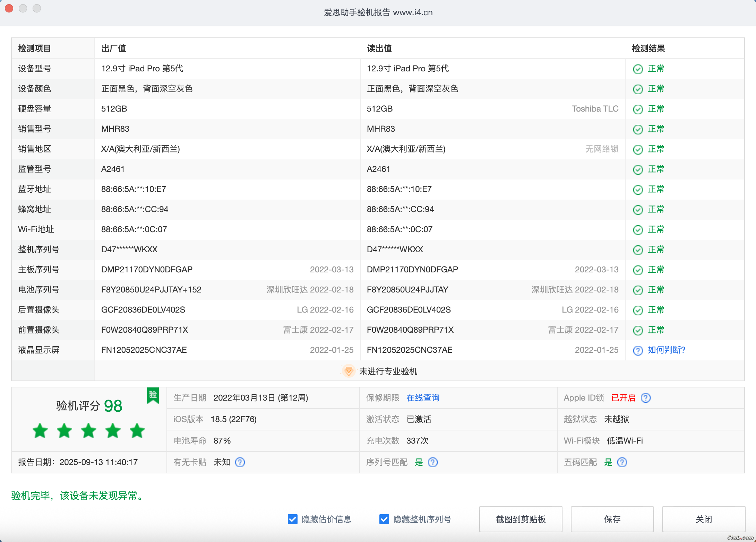Click the question icon in 液晶显示屏 row
Screen dimensions: 756x542
[x=638, y=350]
